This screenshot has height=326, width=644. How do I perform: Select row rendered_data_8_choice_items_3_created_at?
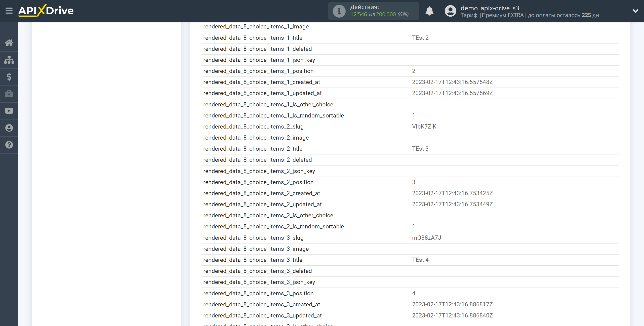(x=410, y=304)
